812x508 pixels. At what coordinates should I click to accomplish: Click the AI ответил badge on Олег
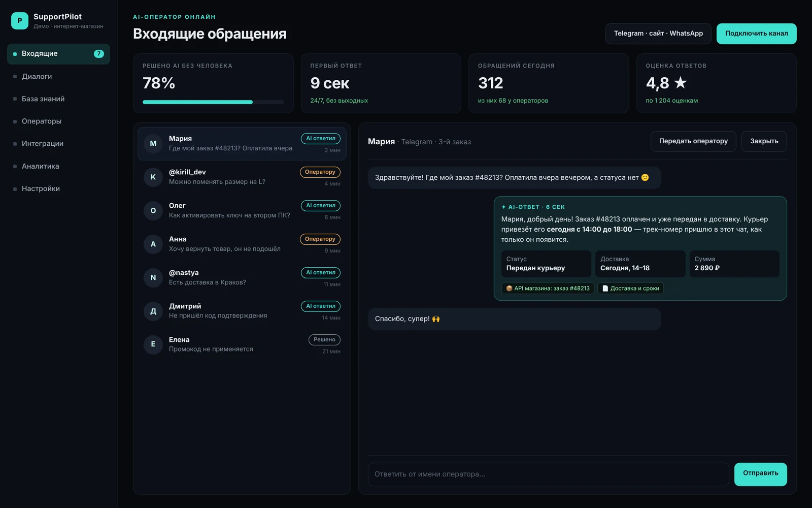[x=321, y=205]
